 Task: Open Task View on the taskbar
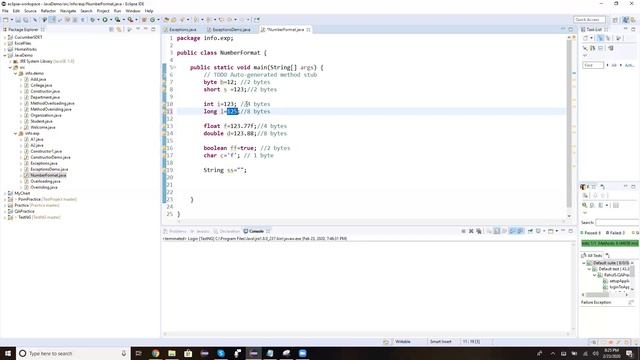[138, 353]
